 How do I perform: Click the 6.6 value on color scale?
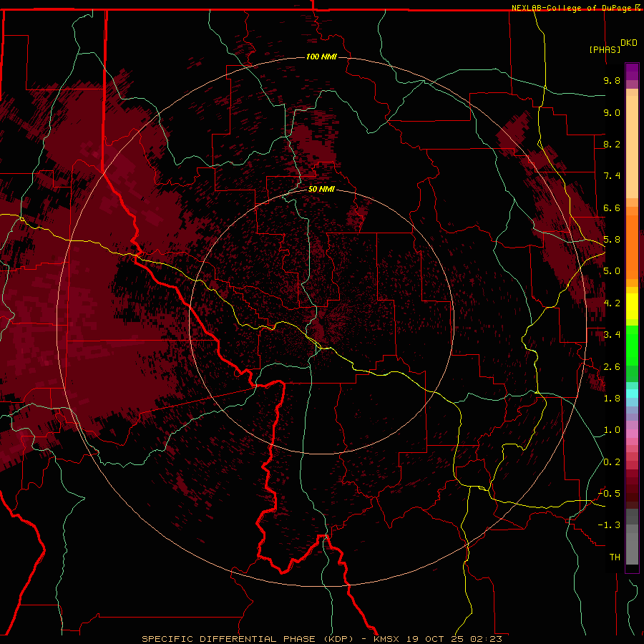point(612,208)
